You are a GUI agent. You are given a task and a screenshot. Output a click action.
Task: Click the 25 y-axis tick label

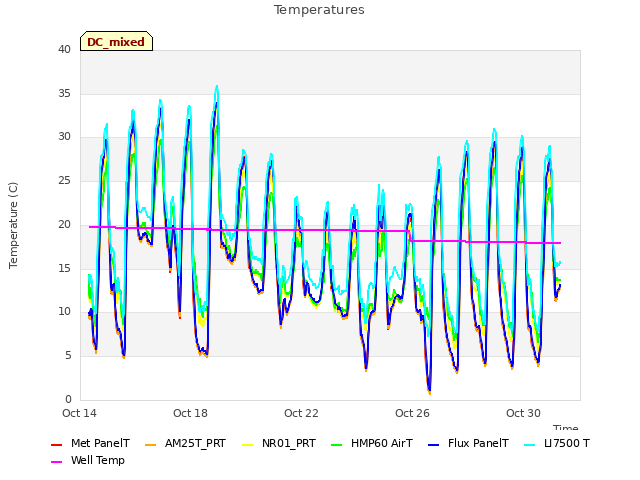[64, 180]
